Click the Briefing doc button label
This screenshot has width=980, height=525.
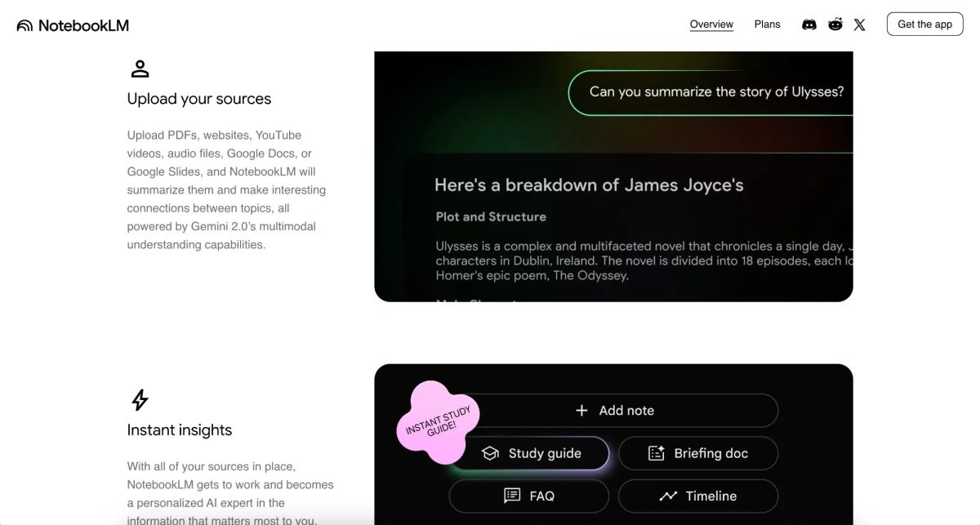pyautogui.click(x=710, y=453)
